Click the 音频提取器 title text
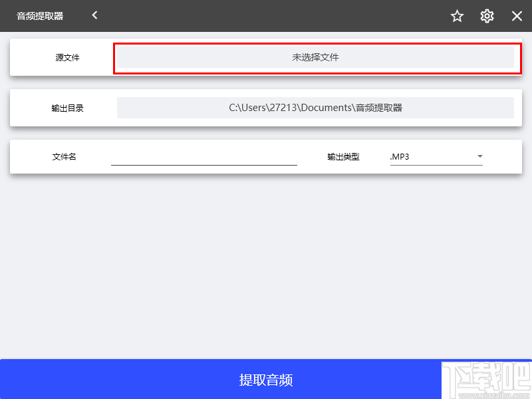Image resolution: width=532 pixels, height=399 pixels. [x=40, y=16]
